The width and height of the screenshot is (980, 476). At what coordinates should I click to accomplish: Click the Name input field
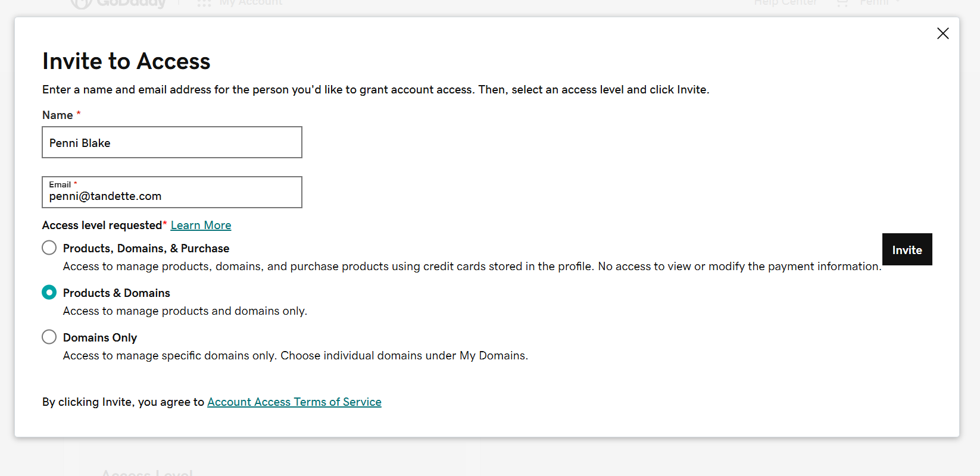[x=172, y=143]
